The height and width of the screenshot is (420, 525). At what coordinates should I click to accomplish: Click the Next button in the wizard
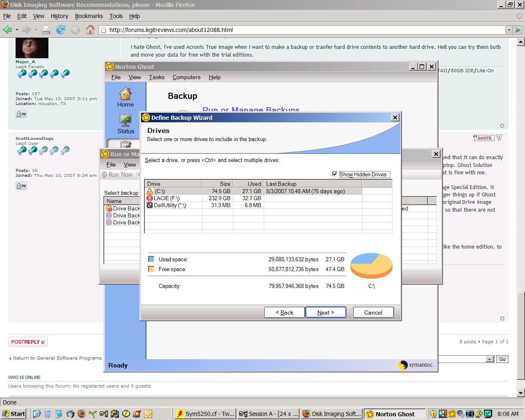click(326, 313)
